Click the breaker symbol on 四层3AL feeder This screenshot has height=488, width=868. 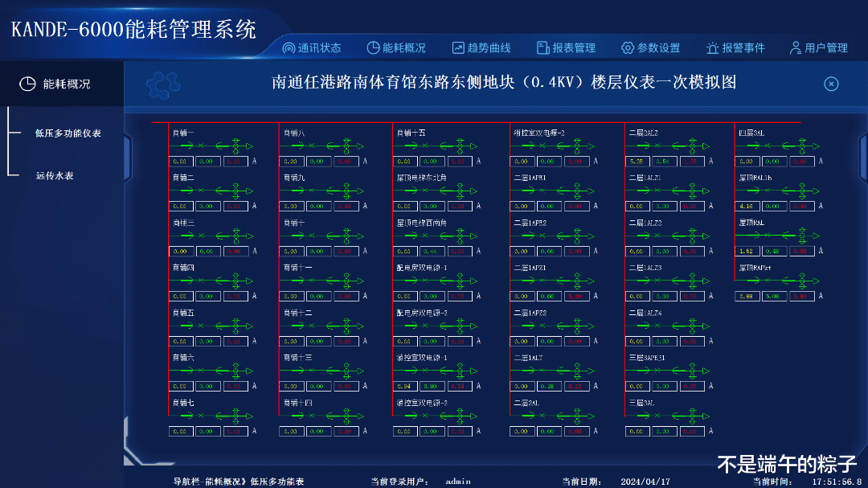768,146
